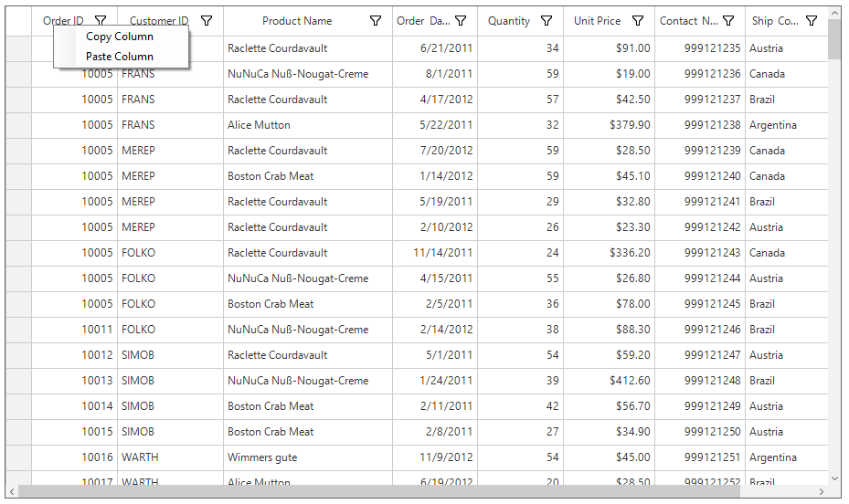Select the $336.20 unit price cell
849x504 pixels.
coord(609,253)
